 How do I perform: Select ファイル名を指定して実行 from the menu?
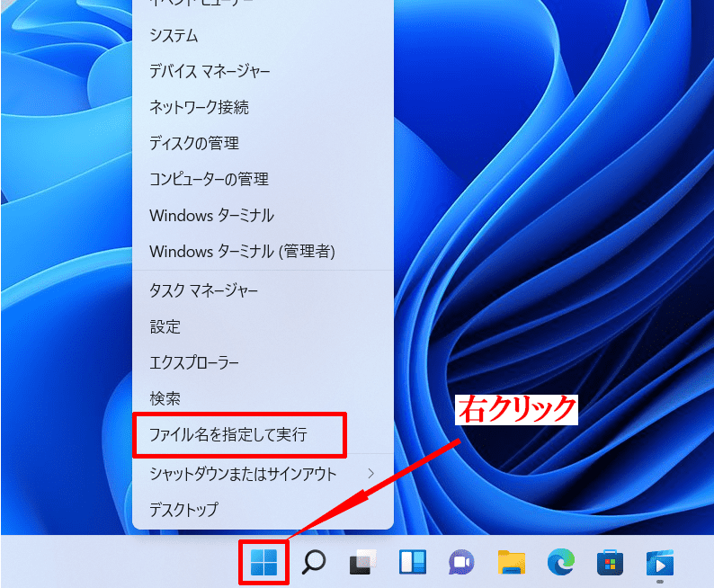[x=228, y=435]
